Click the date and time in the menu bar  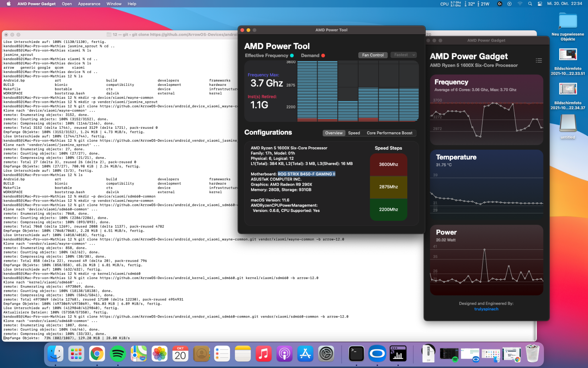(565, 4)
